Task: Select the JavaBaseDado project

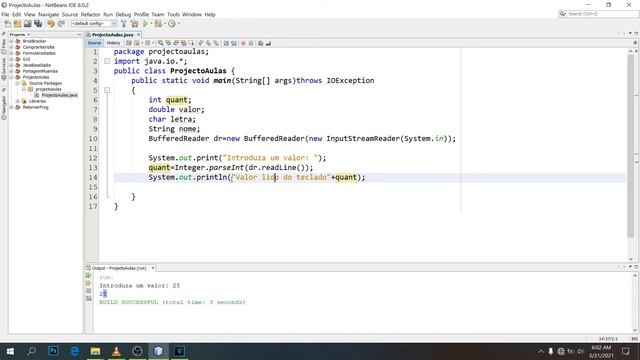Action: pos(37,65)
